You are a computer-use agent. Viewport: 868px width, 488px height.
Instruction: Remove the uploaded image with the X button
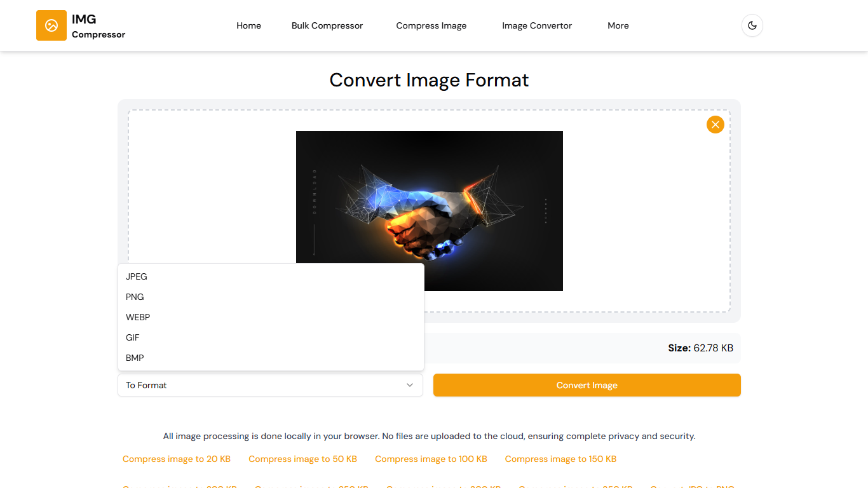pyautogui.click(x=715, y=125)
